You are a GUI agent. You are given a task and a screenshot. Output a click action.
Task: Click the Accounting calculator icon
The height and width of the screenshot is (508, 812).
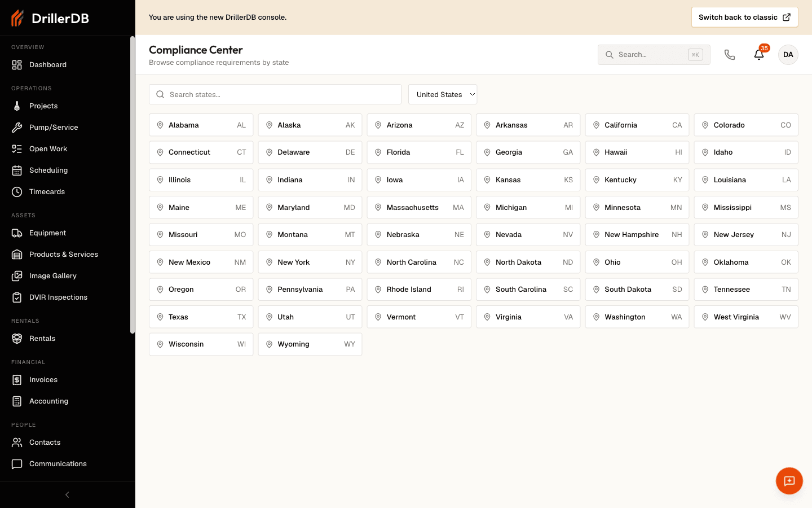(17, 401)
